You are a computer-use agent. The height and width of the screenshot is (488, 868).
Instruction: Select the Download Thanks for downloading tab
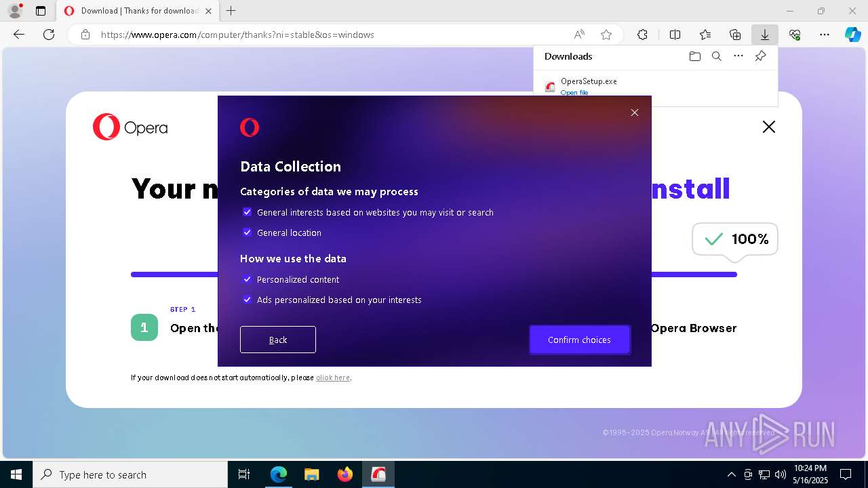click(x=138, y=11)
